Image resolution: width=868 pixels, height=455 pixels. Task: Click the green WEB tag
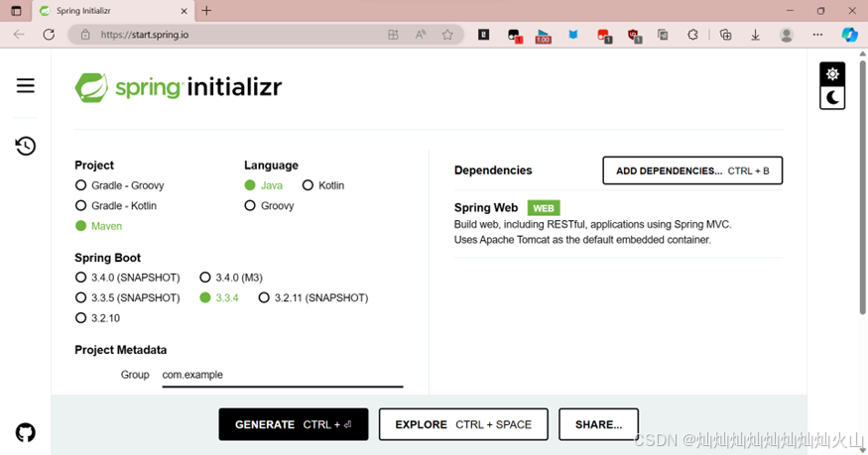tap(544, 208)
